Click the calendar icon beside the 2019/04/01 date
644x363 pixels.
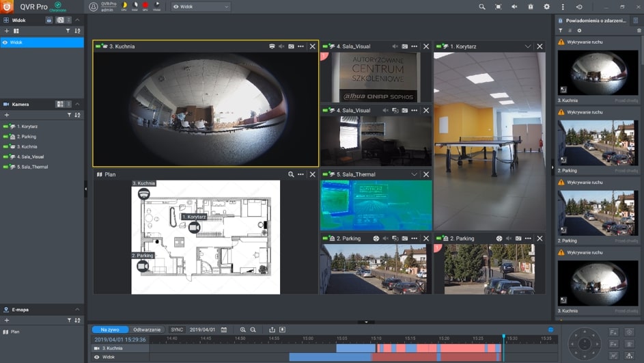click(224, 330)
